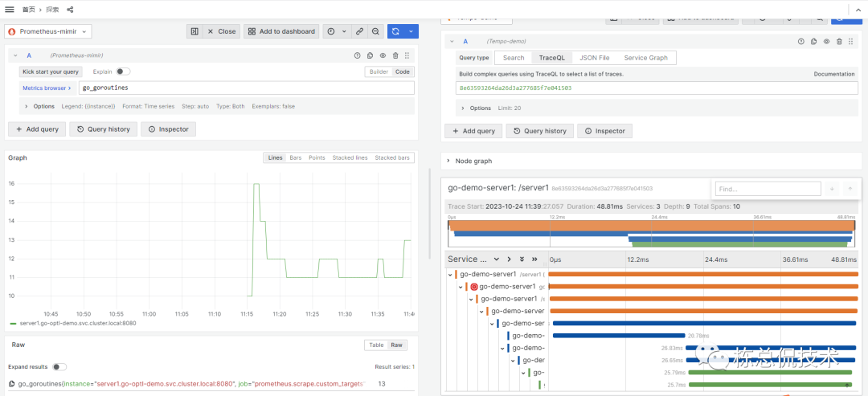This screenshot has width=868, height=396.
Task: Open refresh interval dropdown next to run button
Action: point(411,31)
